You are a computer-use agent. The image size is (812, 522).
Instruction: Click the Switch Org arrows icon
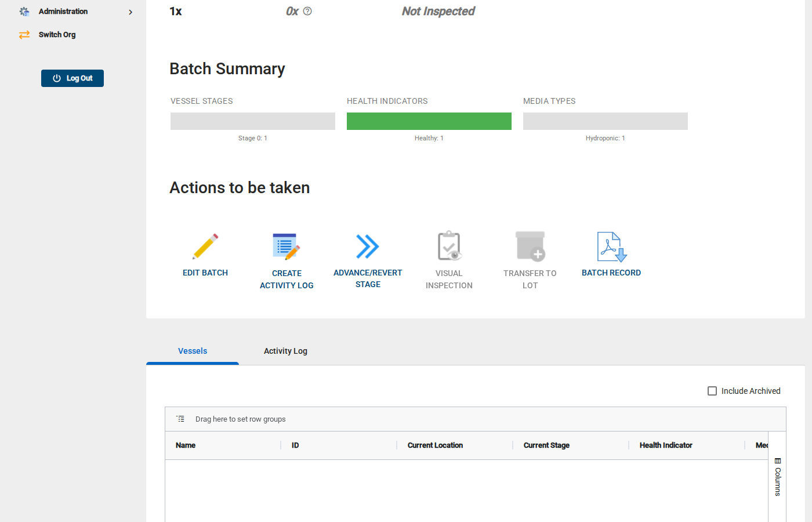click(x=24, y=35)
